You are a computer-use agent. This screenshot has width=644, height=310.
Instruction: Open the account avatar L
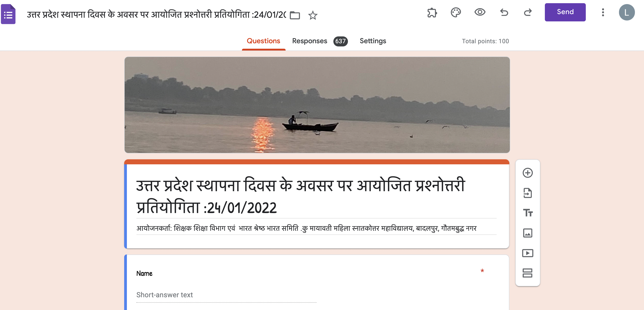click(x=626, y=12)
